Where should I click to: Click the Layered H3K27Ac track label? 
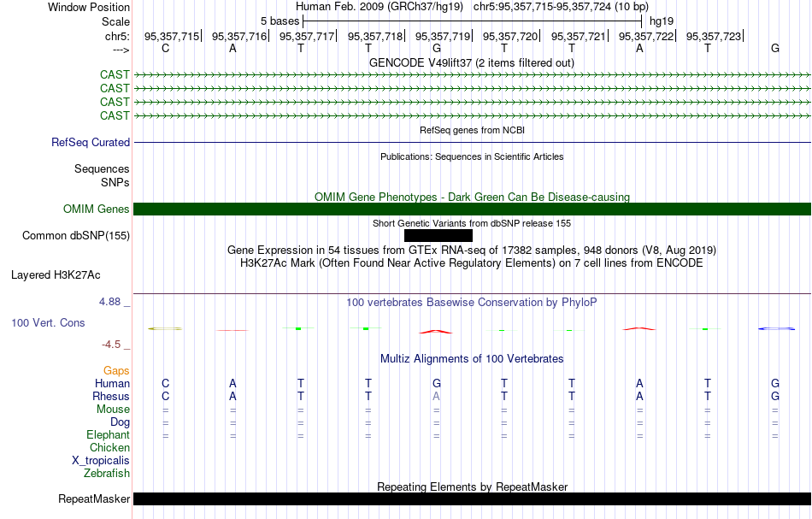[56, 274]
